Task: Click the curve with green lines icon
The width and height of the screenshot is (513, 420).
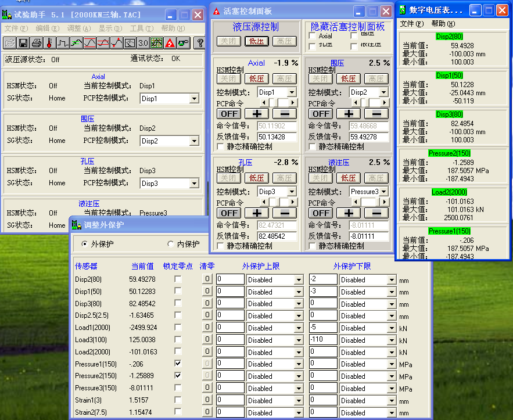Action: pos(77,43)
